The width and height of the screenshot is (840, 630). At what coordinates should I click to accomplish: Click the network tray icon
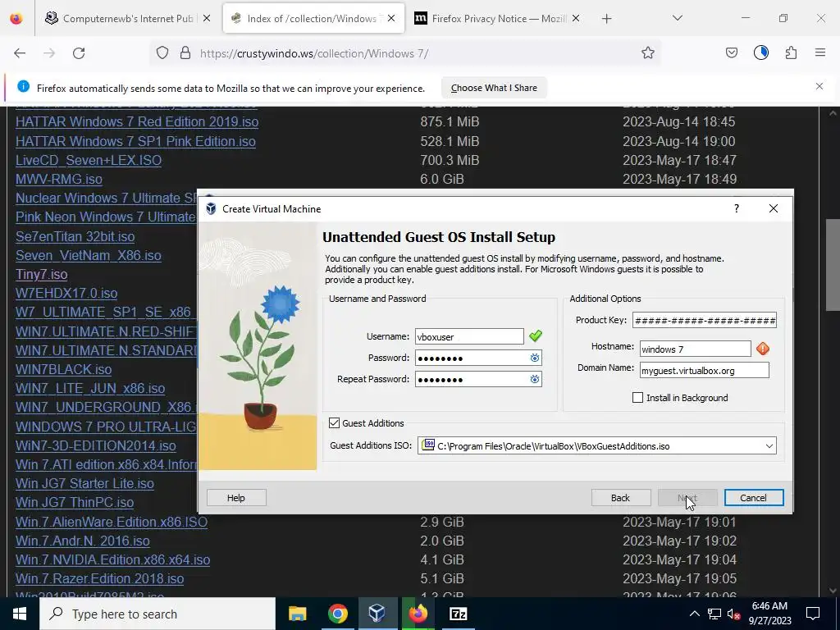click(x=714, y=614)
